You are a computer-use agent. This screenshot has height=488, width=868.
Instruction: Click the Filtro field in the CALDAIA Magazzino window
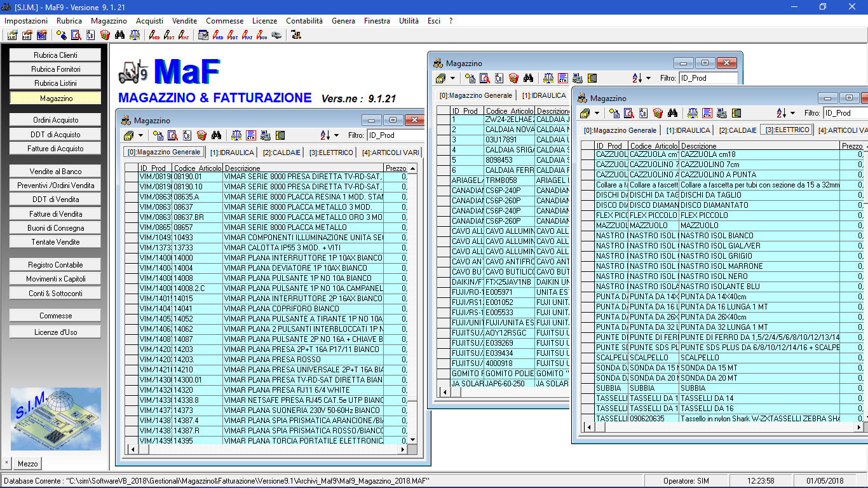click(x=708, y=78)
